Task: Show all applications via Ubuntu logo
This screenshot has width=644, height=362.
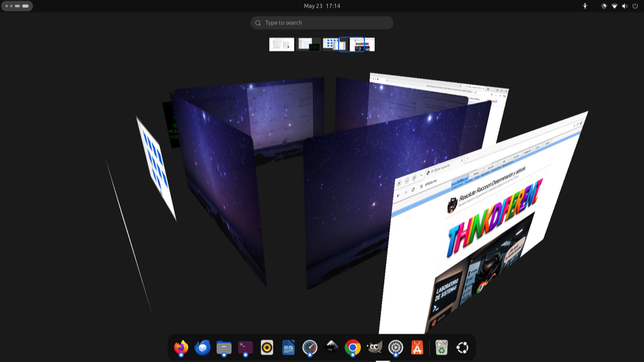Action: pyautogui.click(x=462, y=348)
